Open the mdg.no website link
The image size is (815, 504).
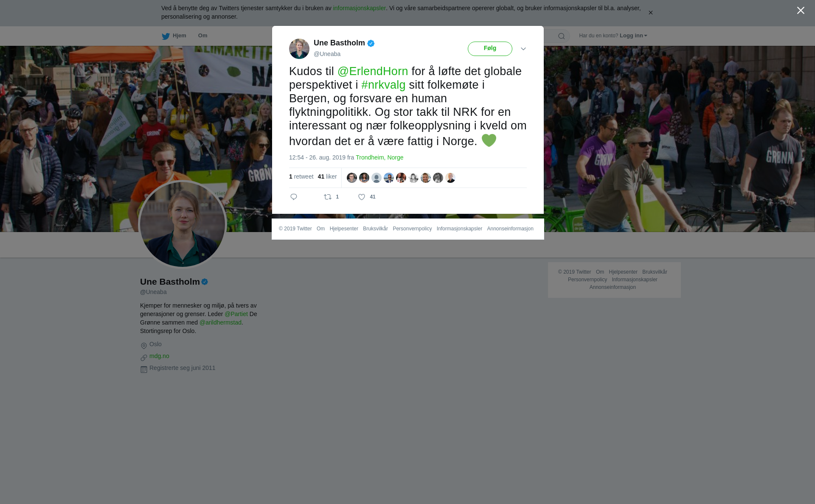pyautogui.click(x=159, y=356)
